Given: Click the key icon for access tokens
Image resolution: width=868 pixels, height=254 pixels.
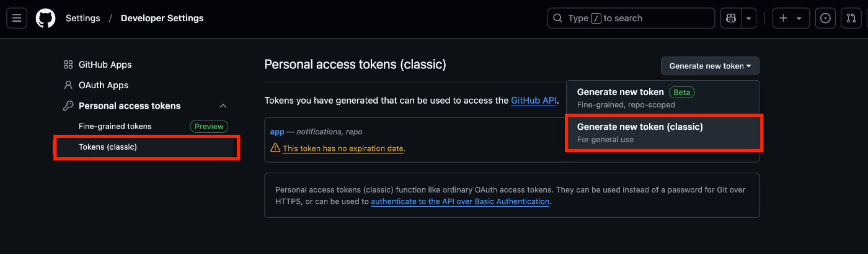Looking at the screenshot, I should (x=68, y=106).
